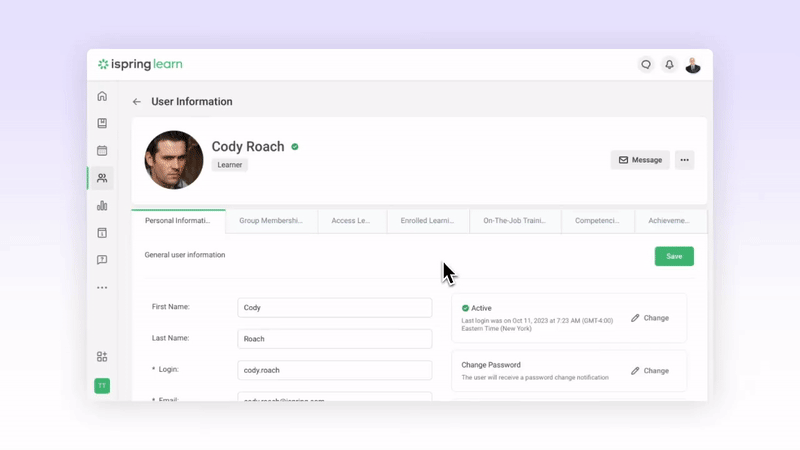Viewport: 800px width, 450px height.
Task: Click Change next to Change Password
Action: [x=650, y=371]
